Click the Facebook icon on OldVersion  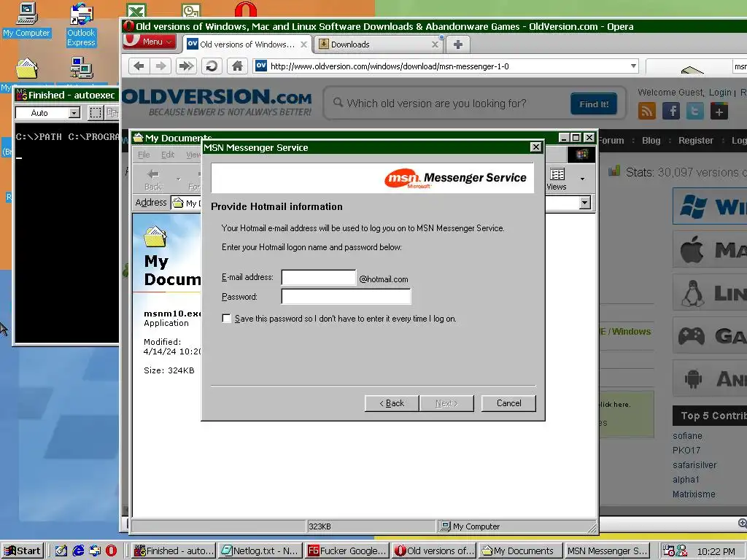(671, 112)
